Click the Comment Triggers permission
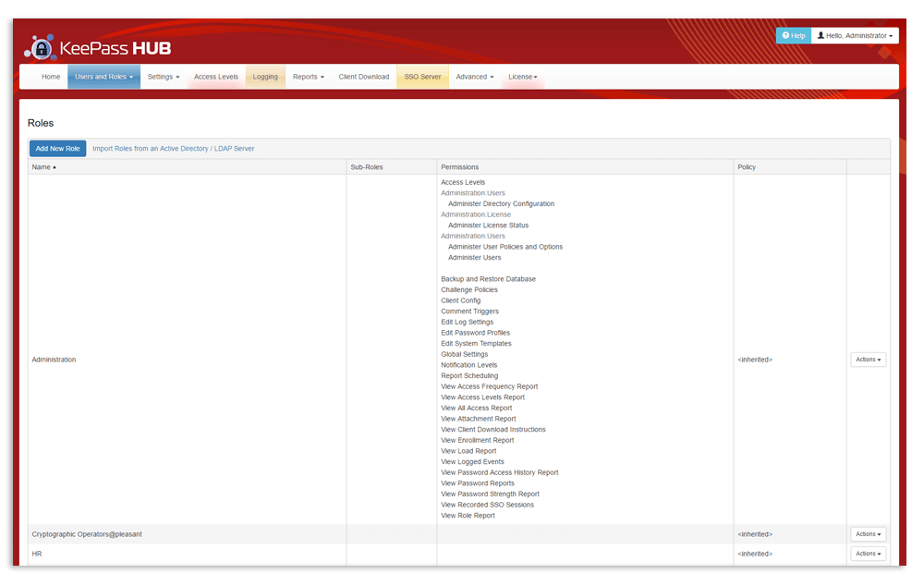The width and height of the screenshot is (924, 586). click(469, 311)
